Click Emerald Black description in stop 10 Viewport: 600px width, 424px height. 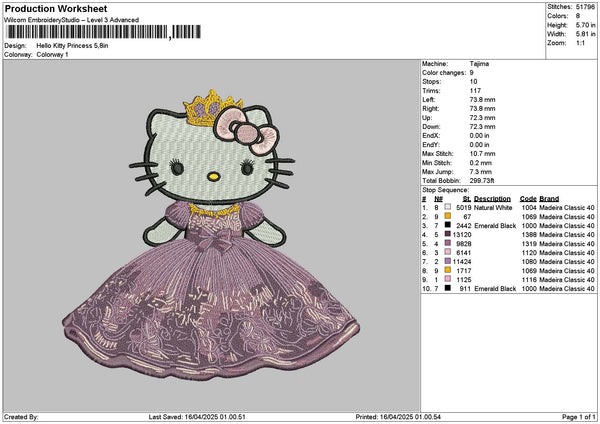pyautogui.click(x=495, y=289)
